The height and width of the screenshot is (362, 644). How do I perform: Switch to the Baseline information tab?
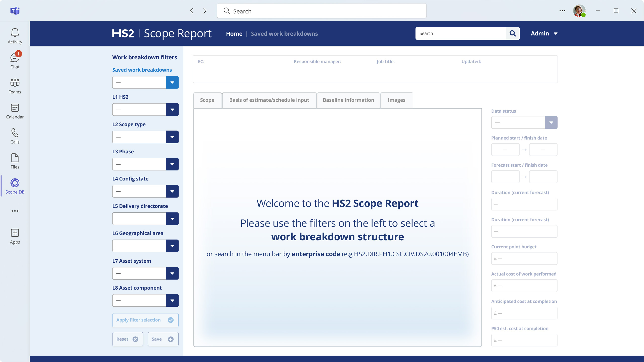click(x=348, y=100)
